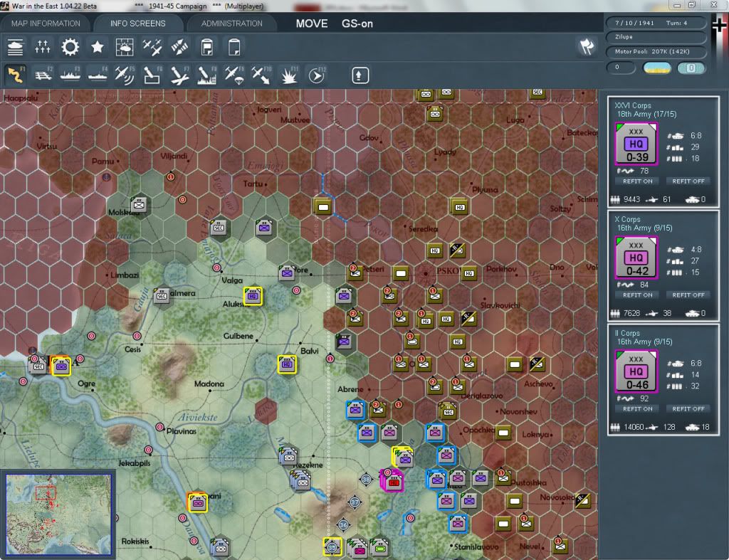Select F8 bomb city mode
This screenshot has width=729, height=560.
(x=207, y=75)
